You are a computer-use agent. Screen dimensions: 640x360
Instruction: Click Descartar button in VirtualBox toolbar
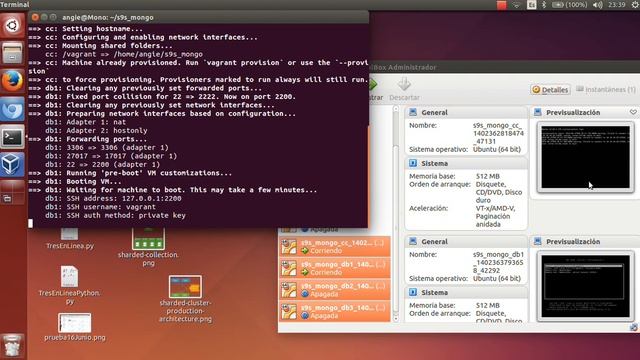[404, 89]
